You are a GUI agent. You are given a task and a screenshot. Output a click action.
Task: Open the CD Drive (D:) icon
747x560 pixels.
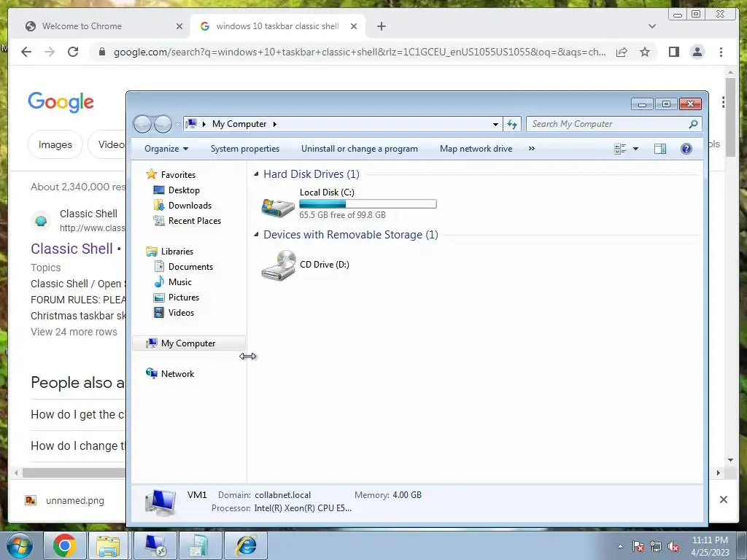coord(278,265)
